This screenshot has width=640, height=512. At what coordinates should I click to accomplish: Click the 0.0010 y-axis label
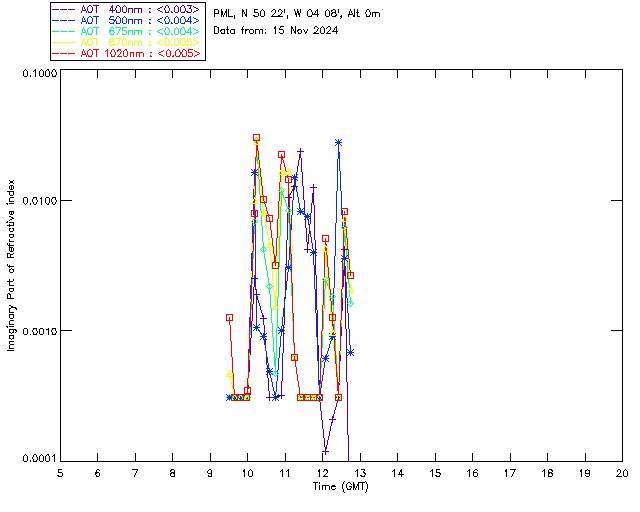[x=39, y=331]
